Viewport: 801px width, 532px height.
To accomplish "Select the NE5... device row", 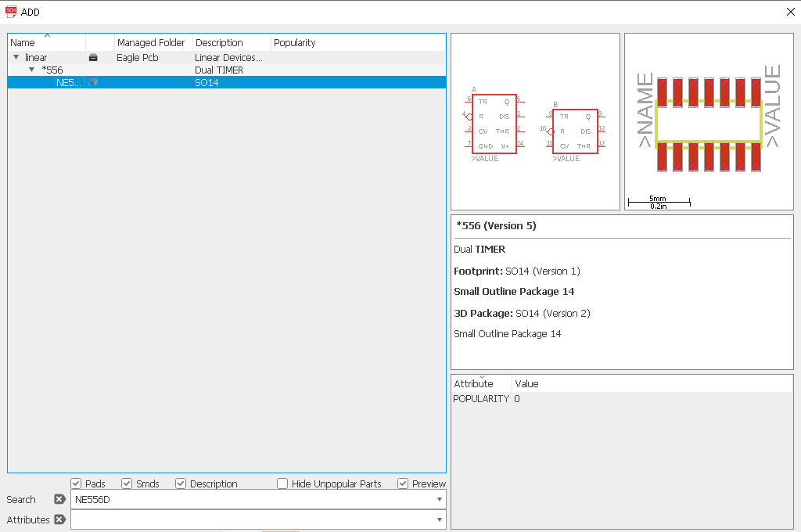I will point(227,82).
